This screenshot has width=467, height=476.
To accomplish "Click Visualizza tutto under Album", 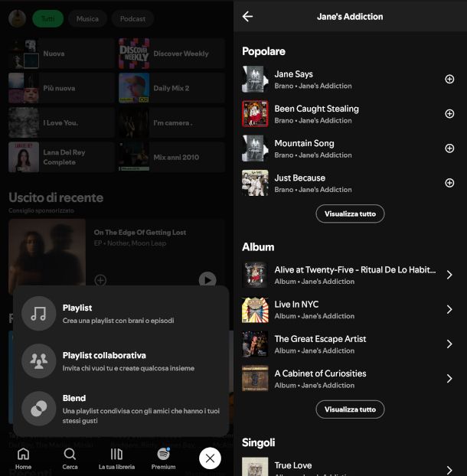I will [350, 409].
